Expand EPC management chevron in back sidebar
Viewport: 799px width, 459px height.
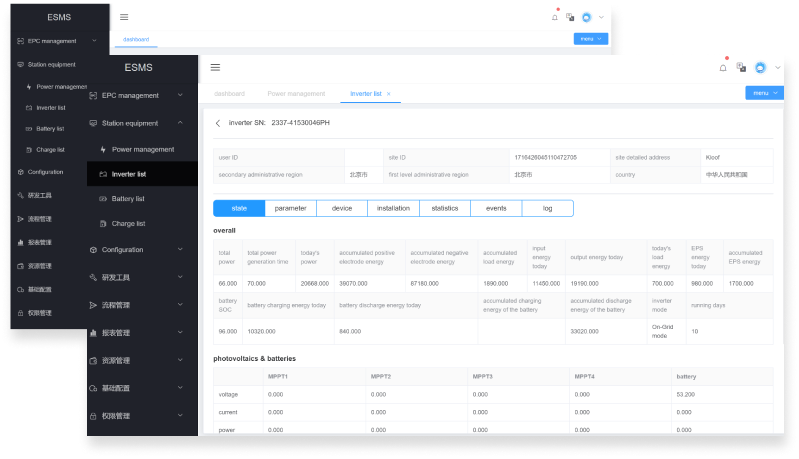[94, 41]
